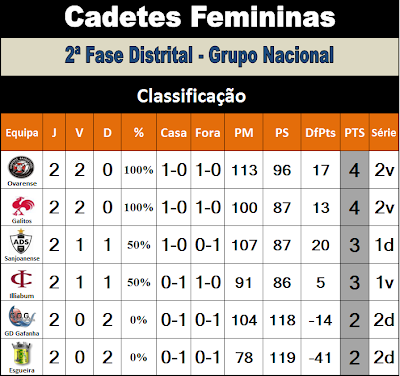
Task: Click the Galitos rooster logo
Action: pos(22,206)
